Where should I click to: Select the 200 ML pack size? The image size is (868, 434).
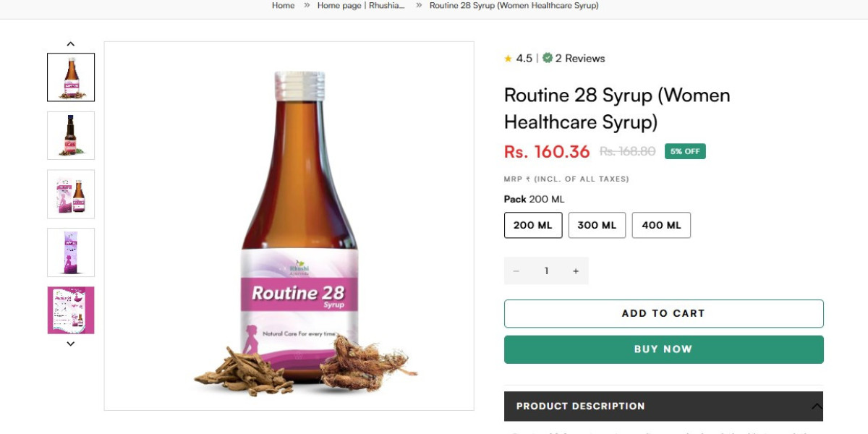click(532, 225)
